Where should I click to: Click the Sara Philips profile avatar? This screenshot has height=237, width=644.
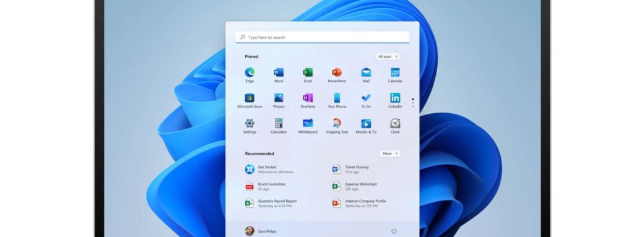coord(250,231)
